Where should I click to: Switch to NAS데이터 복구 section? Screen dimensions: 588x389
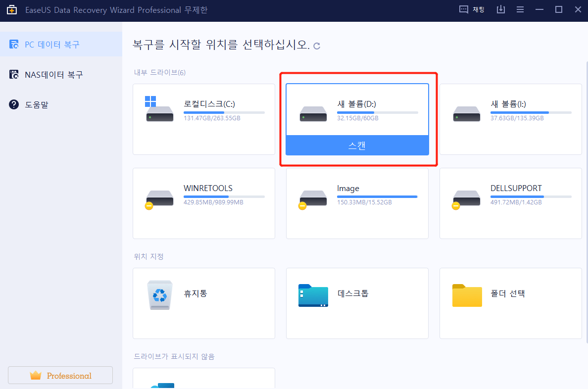tap(61, 74)
